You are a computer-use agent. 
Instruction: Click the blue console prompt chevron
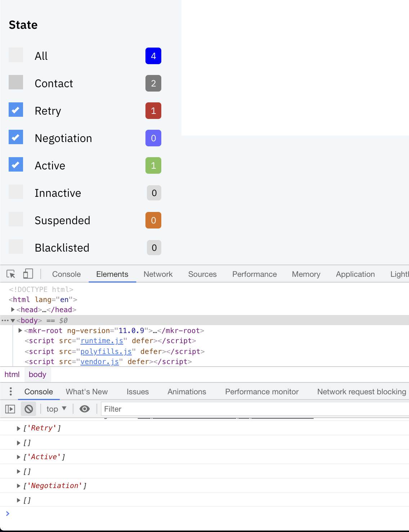[x=8, y=513]
